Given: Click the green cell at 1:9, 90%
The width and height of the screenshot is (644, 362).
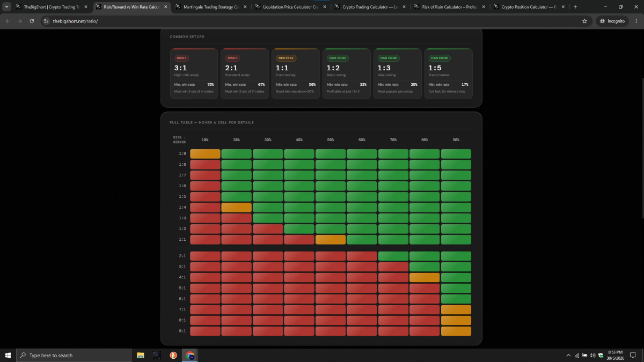Looking at the screenshot, I should (456, 154).
